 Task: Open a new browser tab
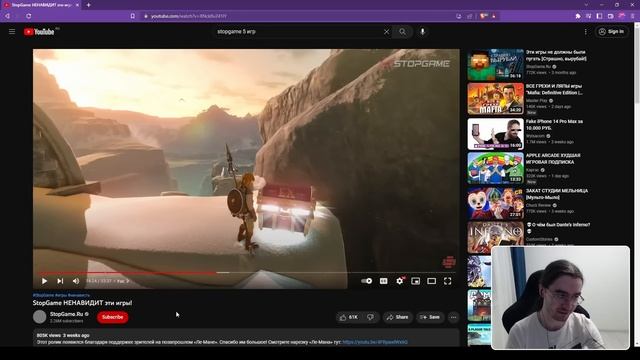[89, 5]
